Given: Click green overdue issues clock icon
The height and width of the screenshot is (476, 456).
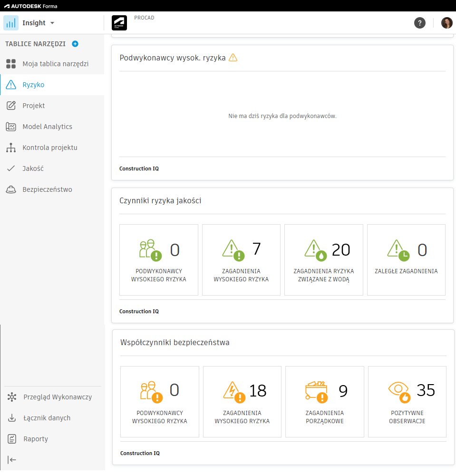Looking at the screenshot, I should (398, 250).
